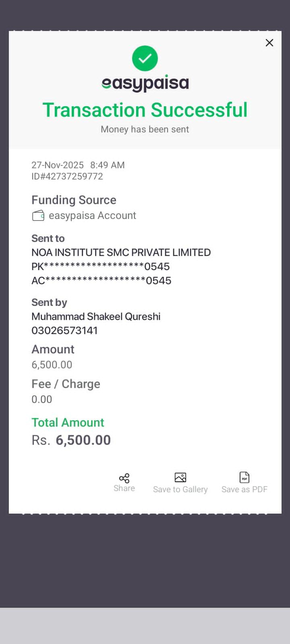Image resolution: width=290 pixels, height=644 pixels.
Task: Tap the 27-Nov-2025 transaction date
Action: pyautogui.click(x=58, y=165)
